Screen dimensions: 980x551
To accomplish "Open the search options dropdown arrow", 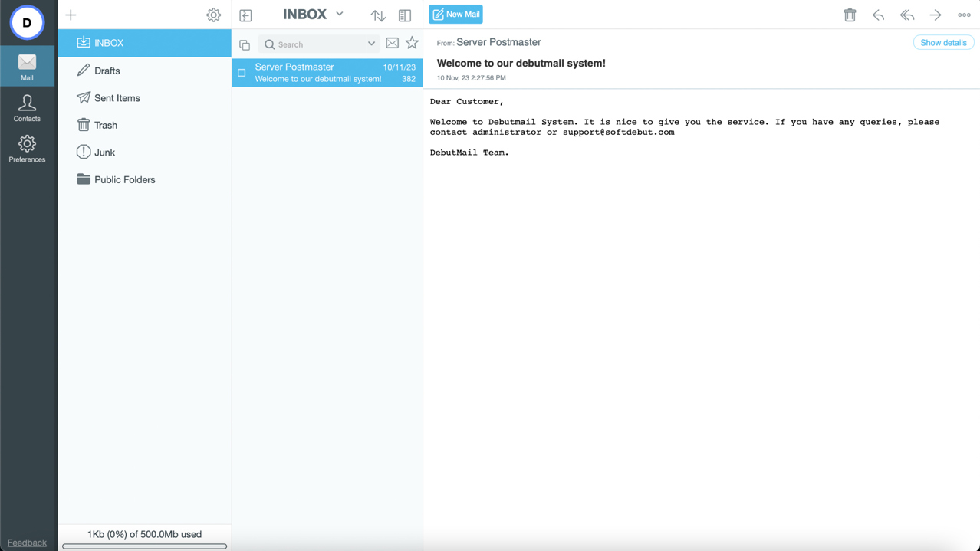I will [371, 44].
